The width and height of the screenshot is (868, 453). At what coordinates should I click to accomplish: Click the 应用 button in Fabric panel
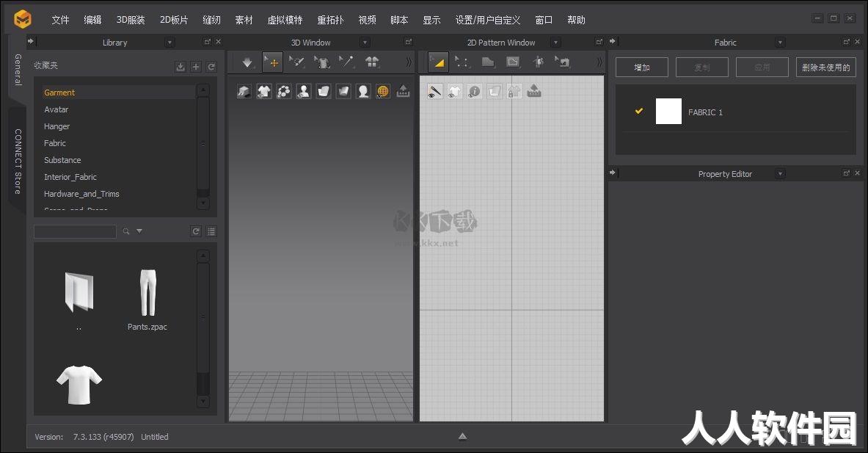[x=762, y=68]
